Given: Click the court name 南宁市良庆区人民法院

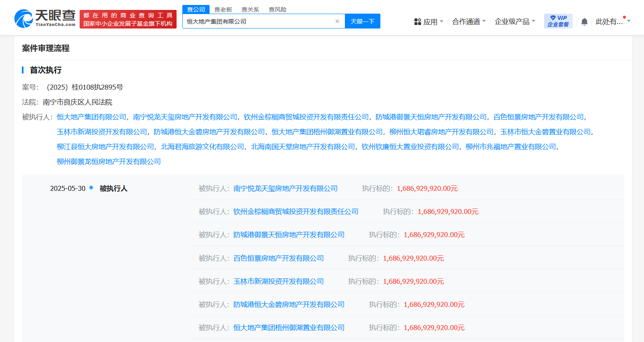Looking at the screenshot, I should click(x=78, y=102).
